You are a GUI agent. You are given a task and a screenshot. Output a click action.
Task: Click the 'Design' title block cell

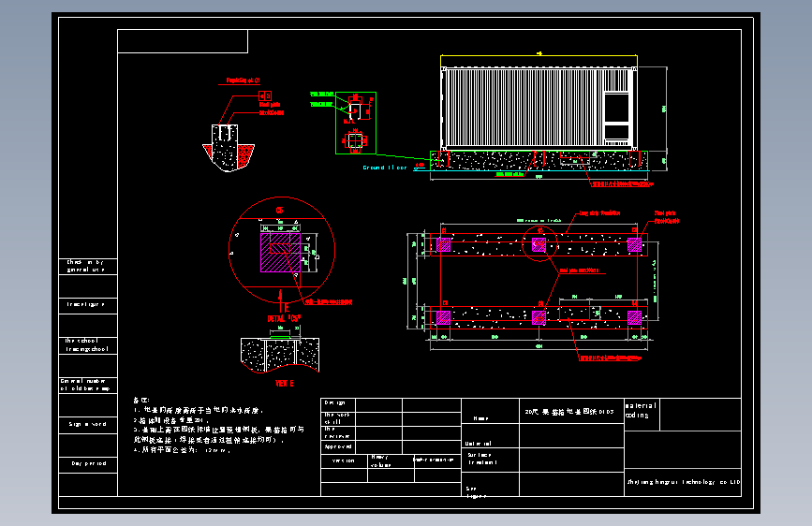338,405
